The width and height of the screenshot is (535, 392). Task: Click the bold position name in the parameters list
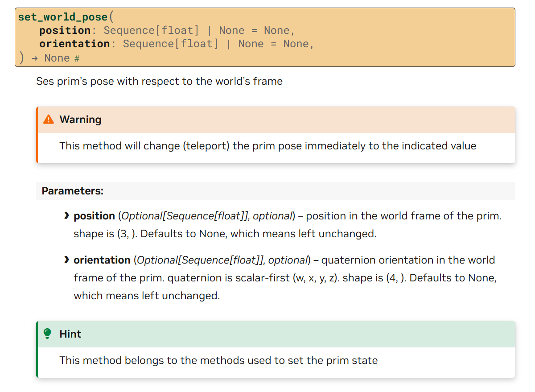point(94,216)
